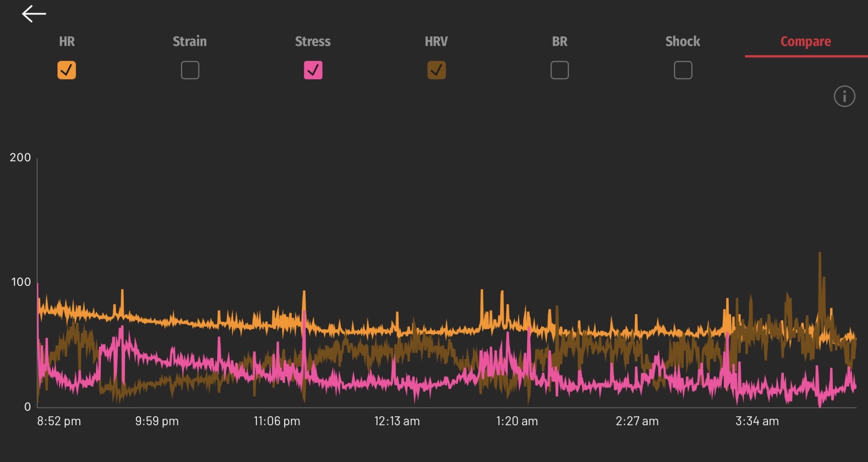This screenshot has height=462, width=868.
Task: Enable the Shock checkbox
Action: click(x=683, y=70)
